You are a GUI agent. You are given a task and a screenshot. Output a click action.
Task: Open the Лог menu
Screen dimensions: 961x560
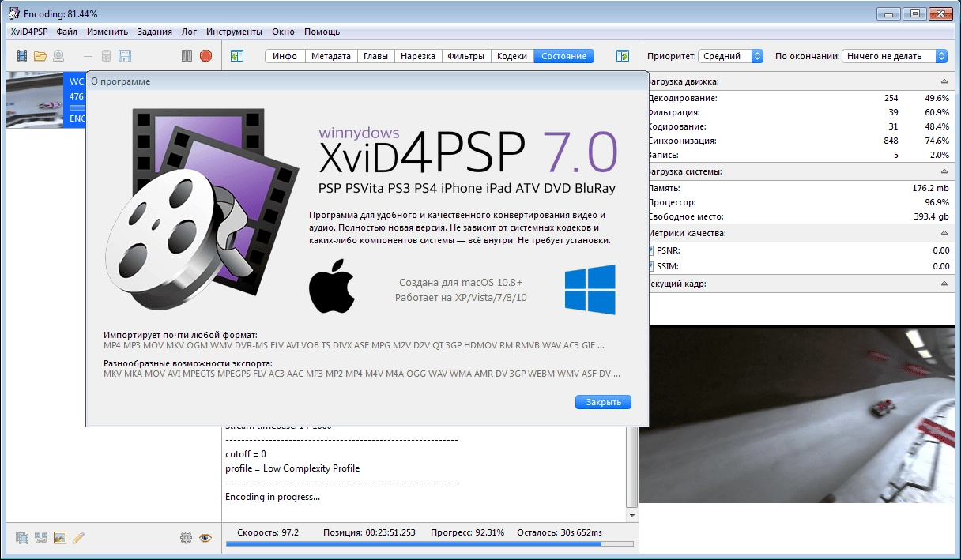pos(189,32)
